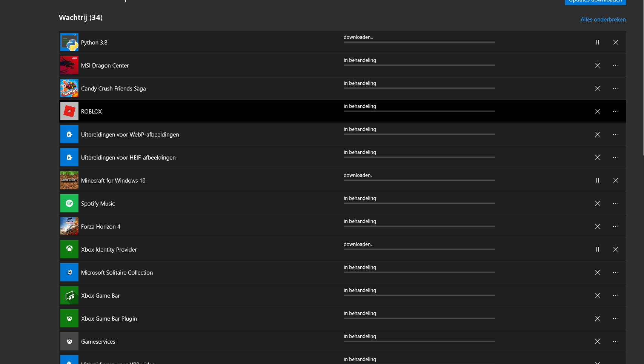Cancel the Forza Horizon 4 update
644x364 pixels.
point(598,226)
